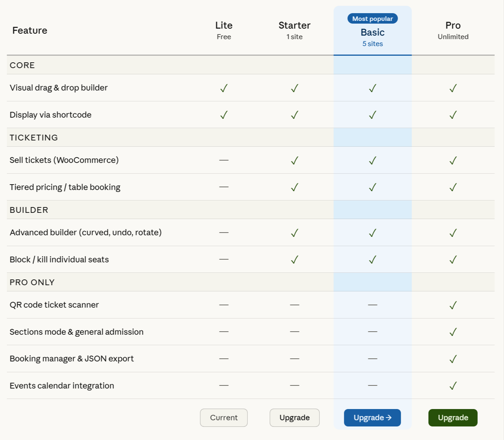Click the Basic dash for QR code ticket scanner
The height and width of the screenshot is (440, 504).
tap(372, 305)
